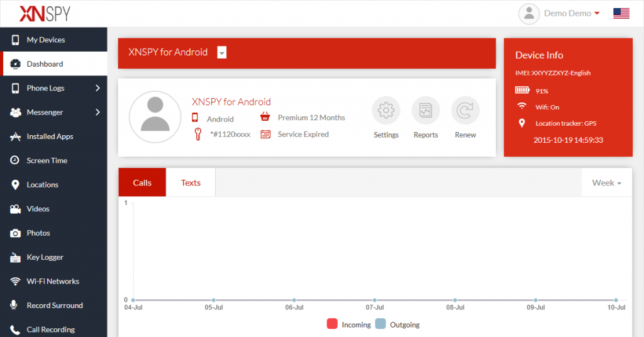Image resolution: width=644 pixels, height=337 pixels.
Task: Click the Screen Time clock icon
Action: click(15, 160)
